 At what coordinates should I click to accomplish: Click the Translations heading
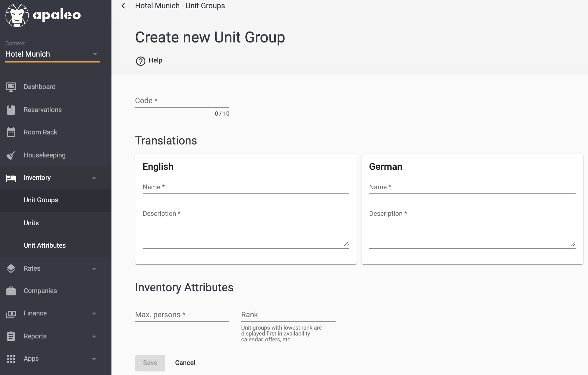(x=166, y=141)
